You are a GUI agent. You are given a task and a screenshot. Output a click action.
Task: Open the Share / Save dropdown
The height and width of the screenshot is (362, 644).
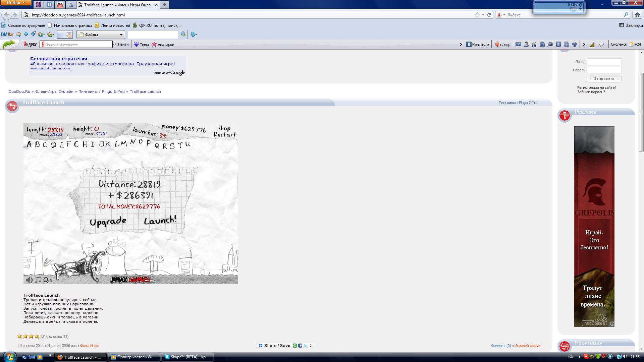285,346
